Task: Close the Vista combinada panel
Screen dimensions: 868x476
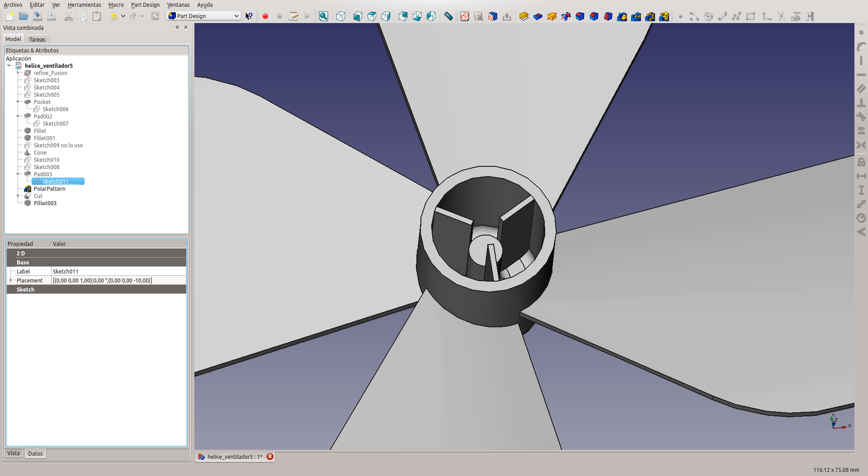Action: (186, 28)
